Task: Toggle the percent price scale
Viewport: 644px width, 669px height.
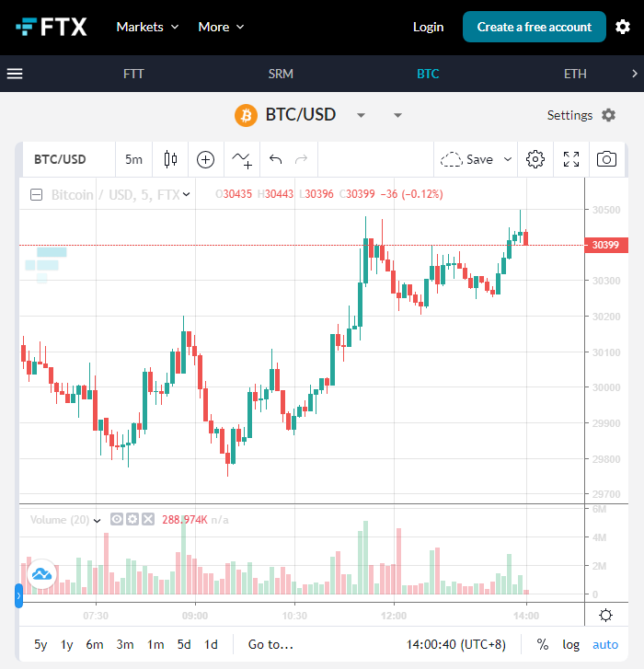Action: tap(543, 644)
